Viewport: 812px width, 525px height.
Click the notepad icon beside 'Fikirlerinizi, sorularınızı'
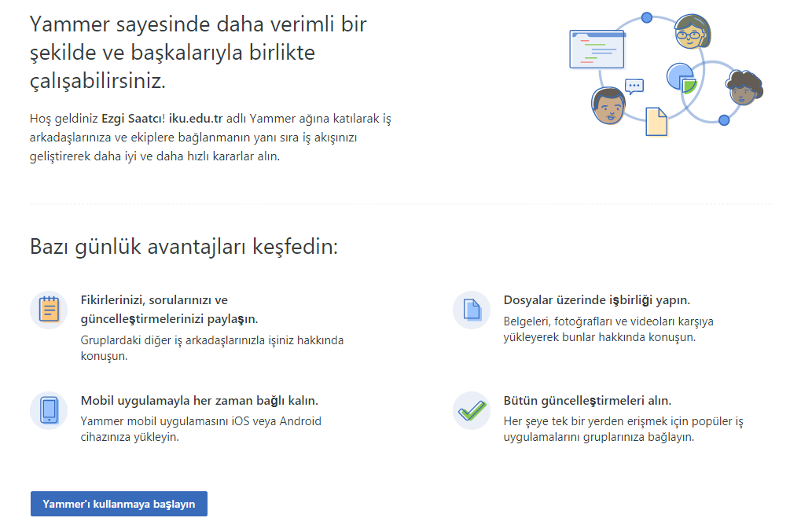[49, 310]
